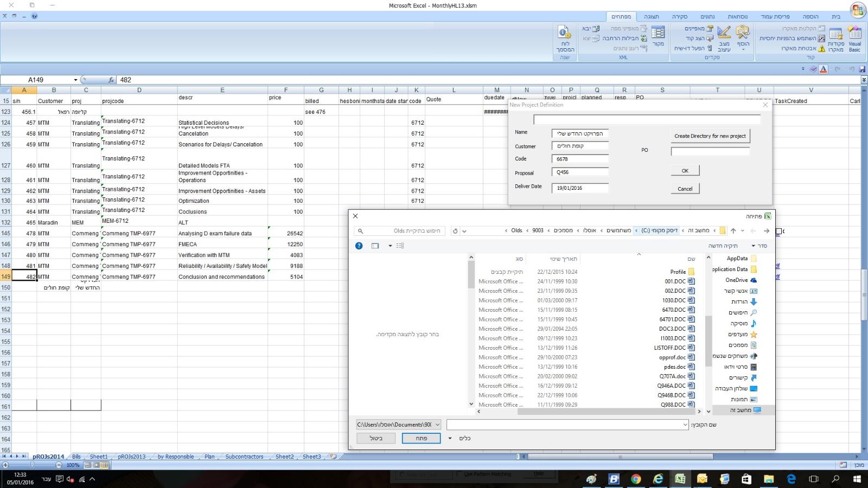Click the fx insert function button
Image resolution: width=868 pixels, height=488 pixels.
pyautogui.click(x=111, y=80)
